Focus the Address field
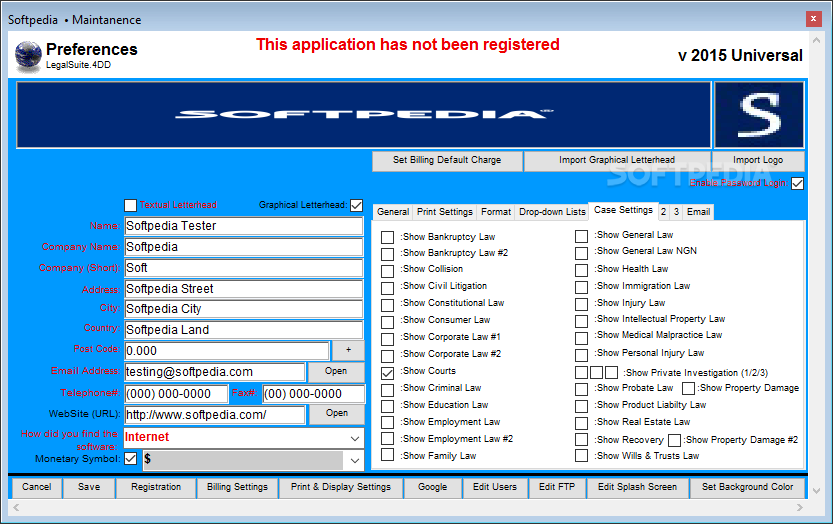 244,289
